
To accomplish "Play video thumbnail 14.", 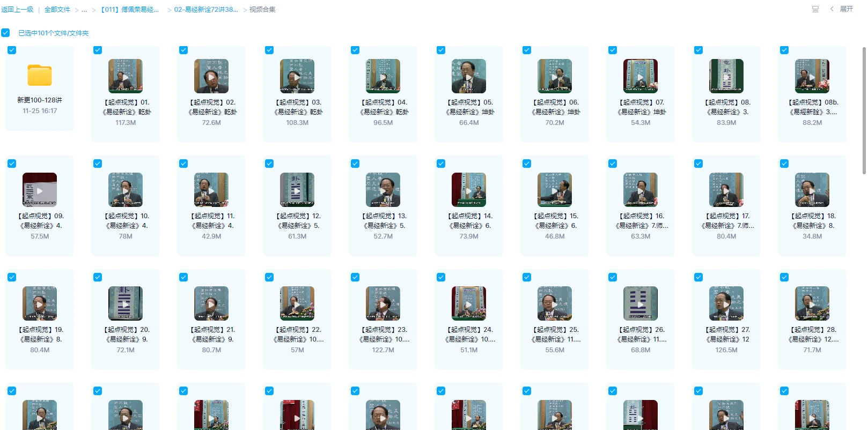I will tap(469, 190).
